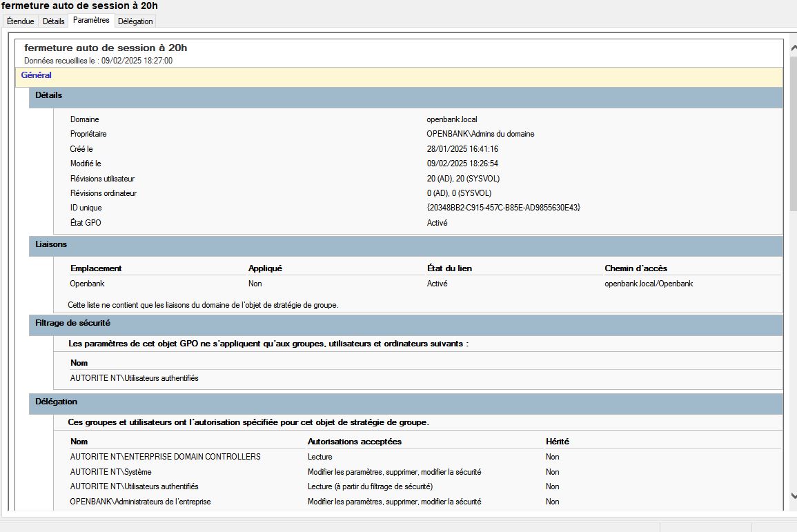Viewport: 797px width, 532px height.
Task: Click the Autorisations acceptées column header
Action: pos(354,442)
